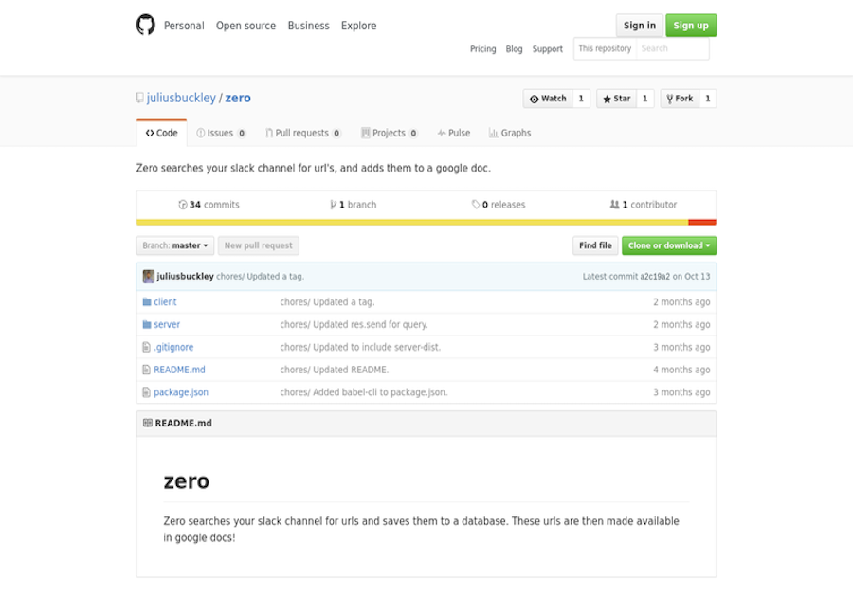This screenshot has height=616, width=853.
Task: Watch this repository
Action: click(x=548, y=99)
